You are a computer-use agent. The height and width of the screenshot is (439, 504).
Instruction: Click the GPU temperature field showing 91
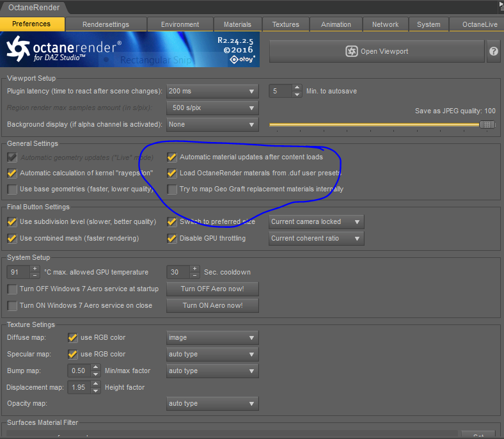(19, 272)
